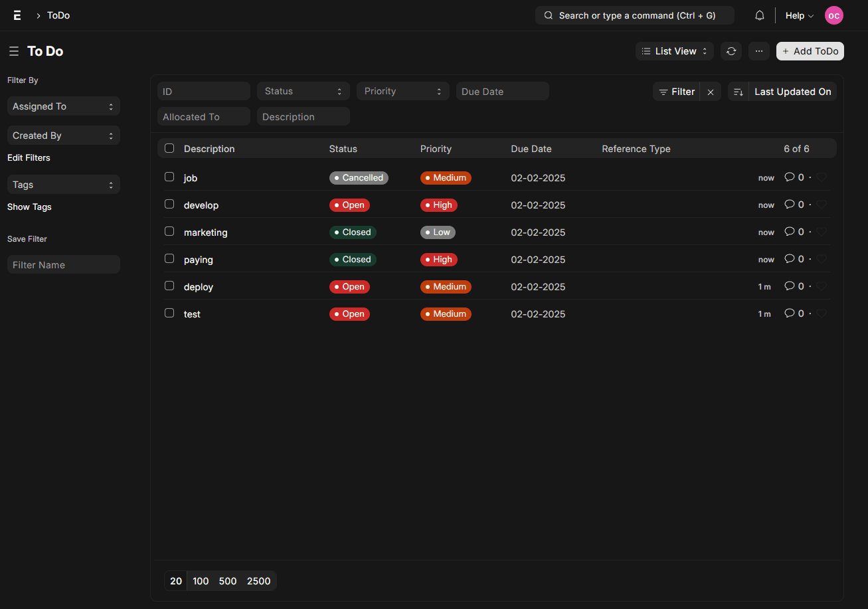Open the paying todo
Image resolution: width=868 pixels, height=609 pixels.
point(199,260)
